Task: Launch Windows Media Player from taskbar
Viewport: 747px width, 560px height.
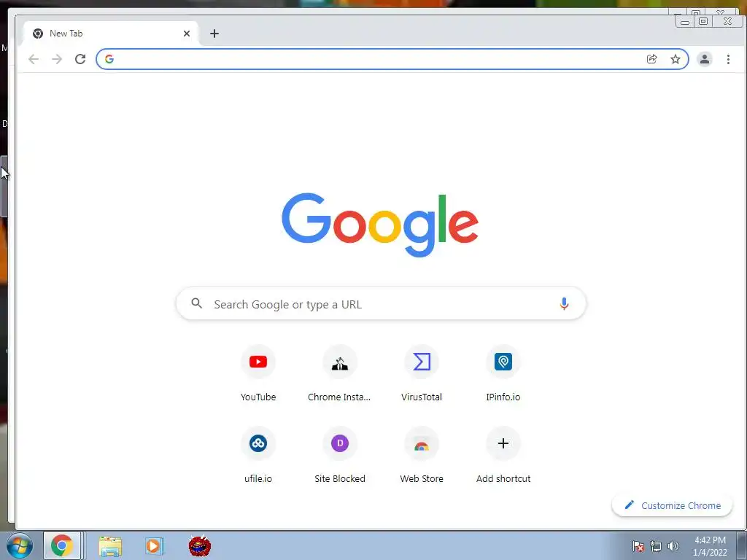Action: click(x=154, y=546)
